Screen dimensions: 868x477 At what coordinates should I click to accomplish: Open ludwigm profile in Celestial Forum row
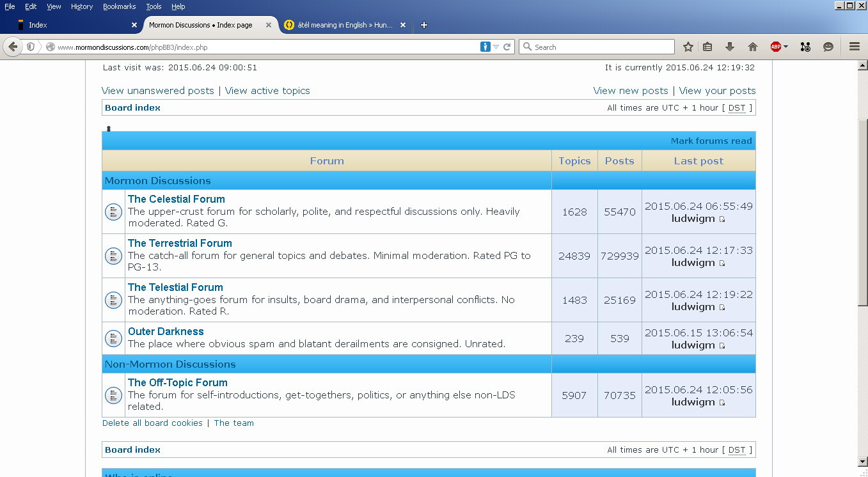(x=693, y=219)
